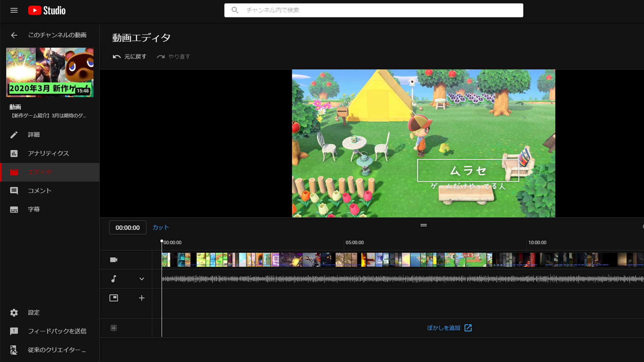Click the カット trim button
Screen dimensions: 644x362
click(161, 228)
